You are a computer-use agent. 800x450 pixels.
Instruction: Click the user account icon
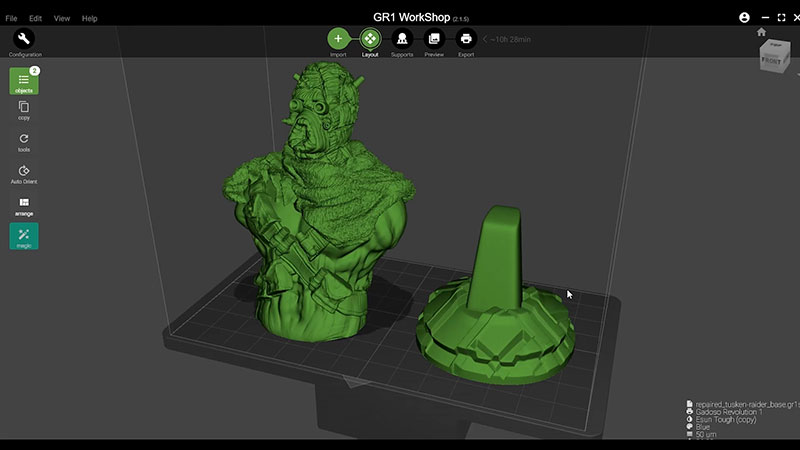pyautogui.click(x=744, y=18)
